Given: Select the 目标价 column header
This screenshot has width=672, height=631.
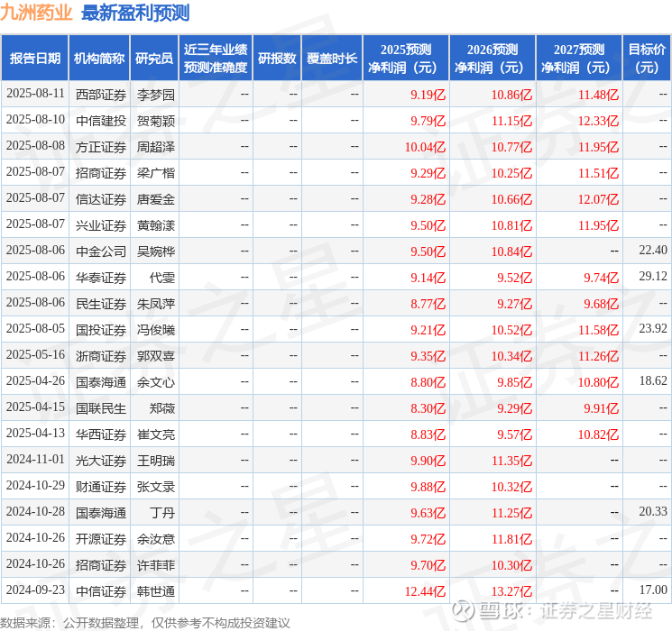Looking at the screenshot, I should pos(647,59).
